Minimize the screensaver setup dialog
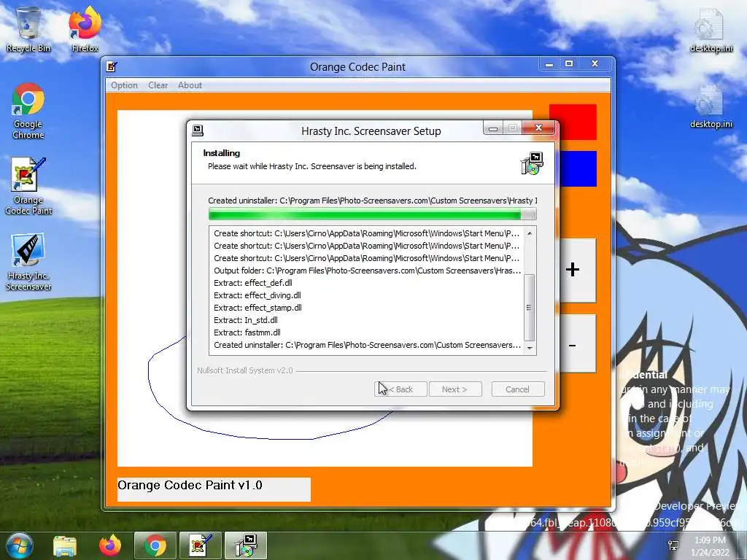The image size is (747, 560). [493, 128]
